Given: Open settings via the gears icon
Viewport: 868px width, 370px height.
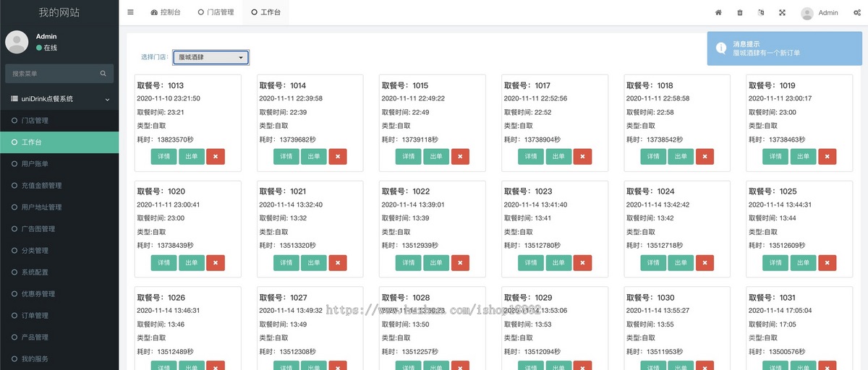Looking at the screenshot, I should point(857,12).
